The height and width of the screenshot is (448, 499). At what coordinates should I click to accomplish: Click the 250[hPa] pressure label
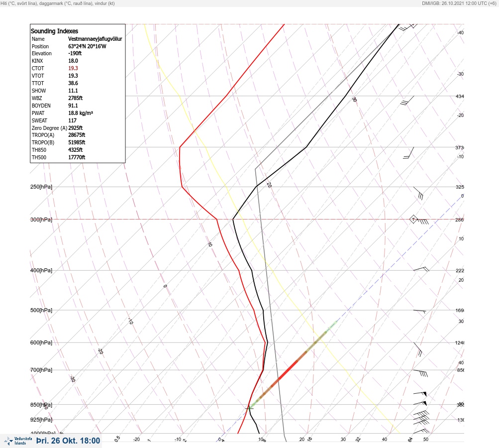click(41, 187)
